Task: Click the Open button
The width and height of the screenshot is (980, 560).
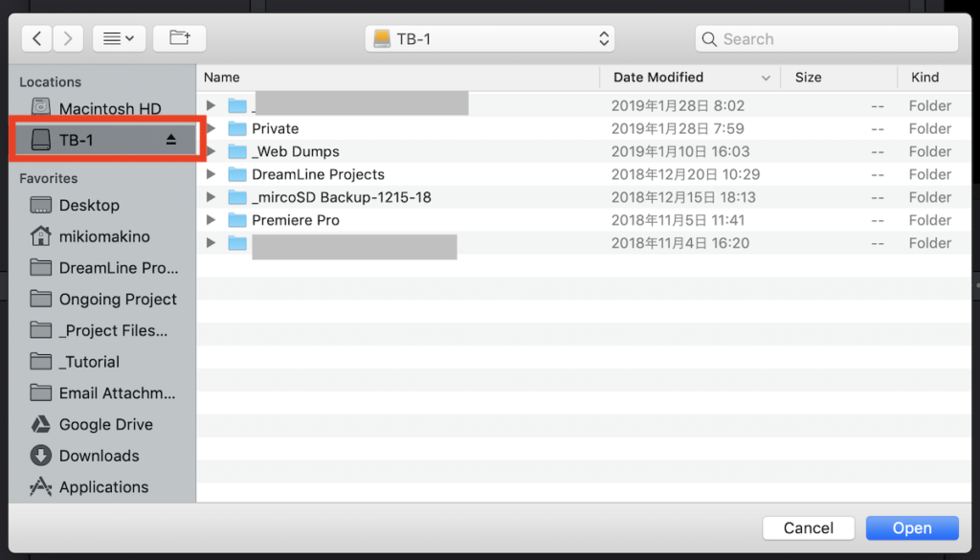Action: [912, 528]
